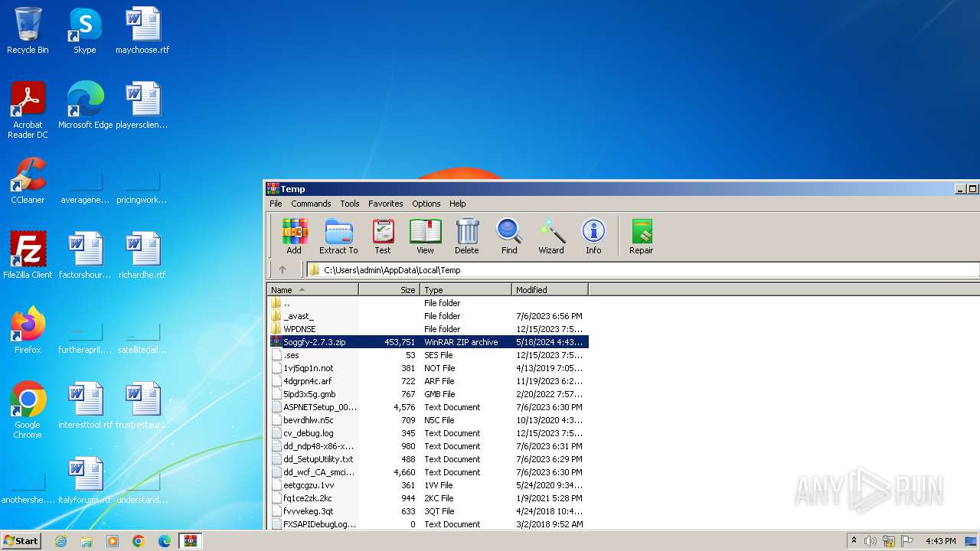This screenshot has height=551, width=980.
Task: Open Internet Explorer from the taskbar
Action: click(60, 541)
